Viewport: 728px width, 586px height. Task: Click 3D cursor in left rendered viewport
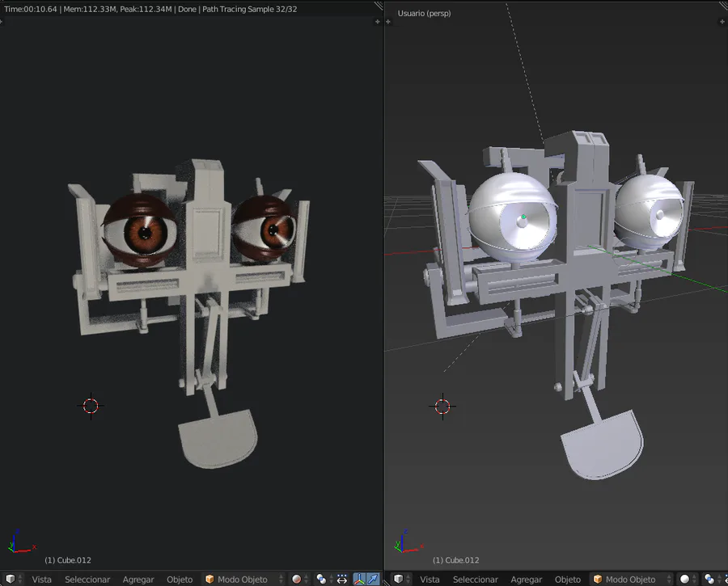coord(91,406)
